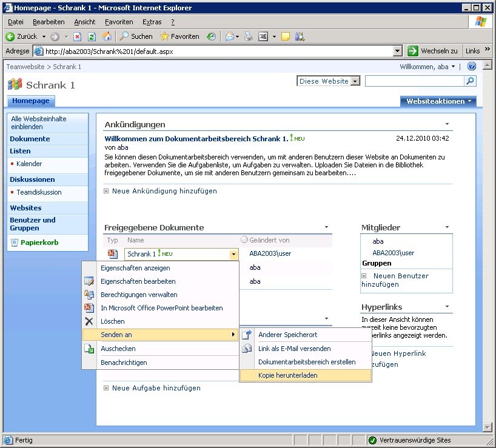Click the Windows flag logo in the menu bar
496x448 pixels.
pyautogui.click(x=480, y=22)
